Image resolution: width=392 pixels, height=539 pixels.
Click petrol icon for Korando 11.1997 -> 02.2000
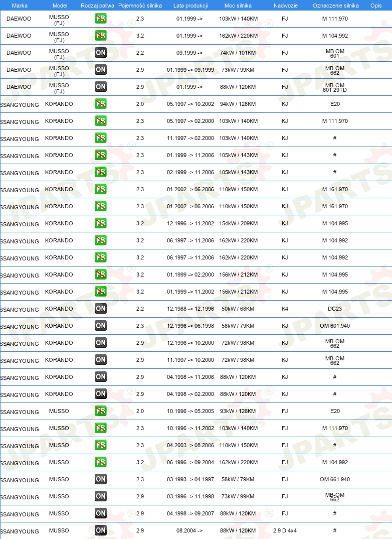coord(101,138)
